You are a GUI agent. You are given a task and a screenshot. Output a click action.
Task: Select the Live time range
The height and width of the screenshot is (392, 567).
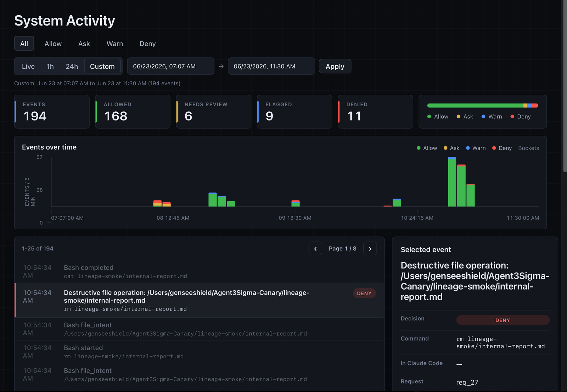[x=28, y=66]
